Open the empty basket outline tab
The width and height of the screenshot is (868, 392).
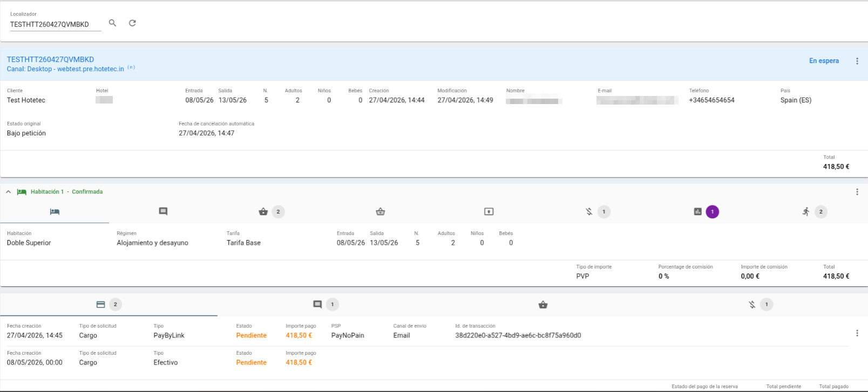381,211
